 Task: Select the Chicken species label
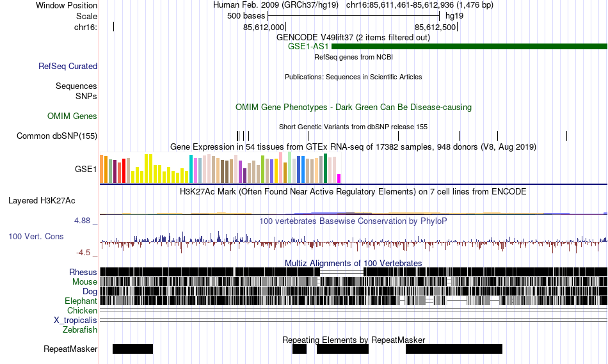(82, 310)
